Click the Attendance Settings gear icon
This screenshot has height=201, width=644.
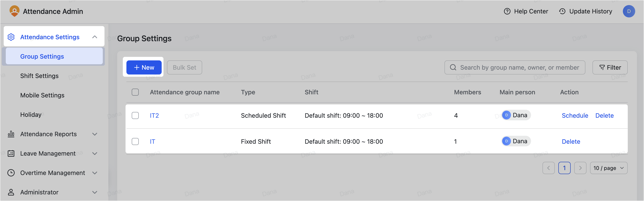click(11, 37)
